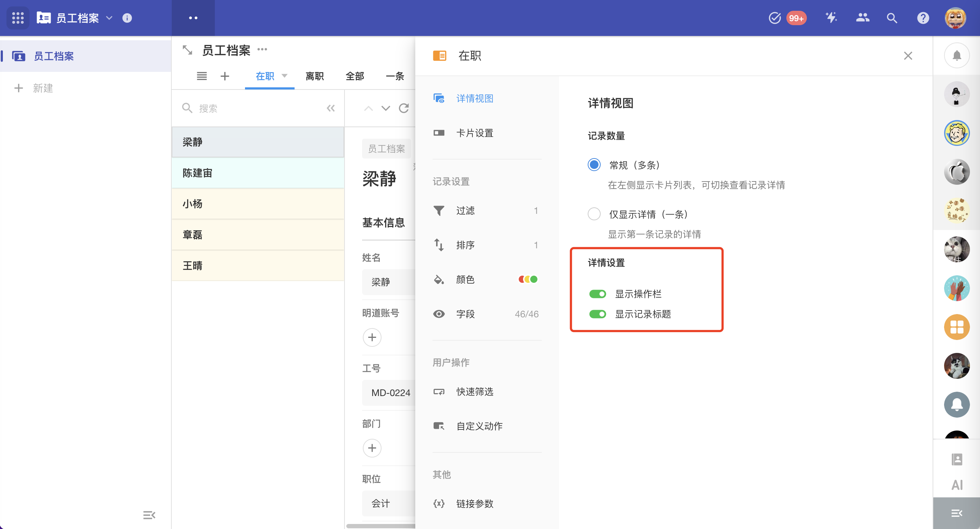
Task: Open the two-dot more tab in header
Action: coord(193,18)
